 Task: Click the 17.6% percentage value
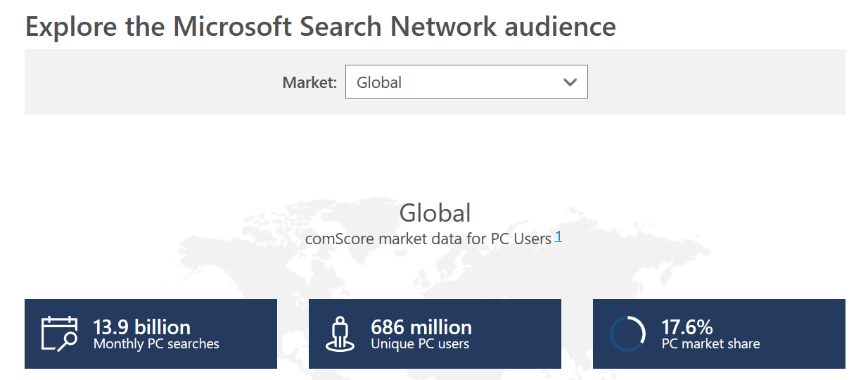point(687,327)
